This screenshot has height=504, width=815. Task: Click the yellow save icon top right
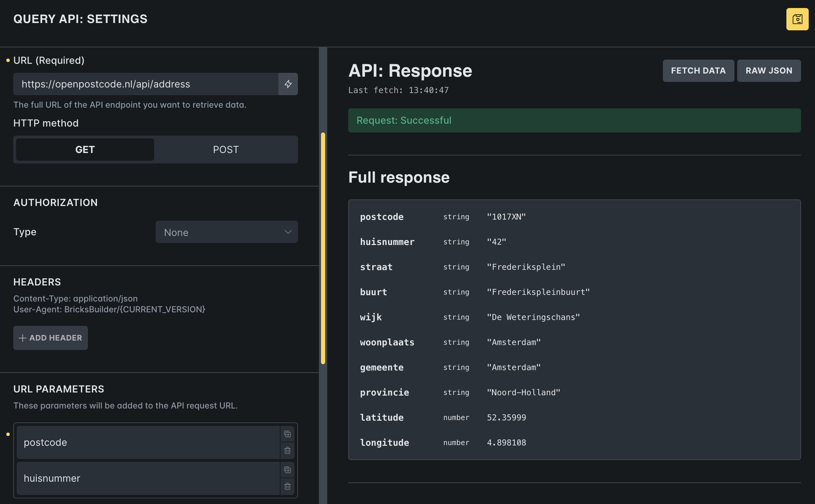point(797,19)
